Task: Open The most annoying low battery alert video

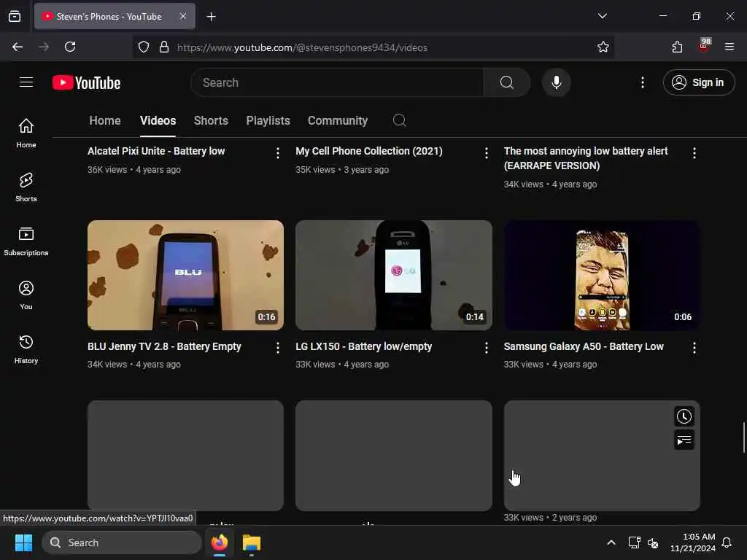Action: pyautogui.click(x=586, y=158)
